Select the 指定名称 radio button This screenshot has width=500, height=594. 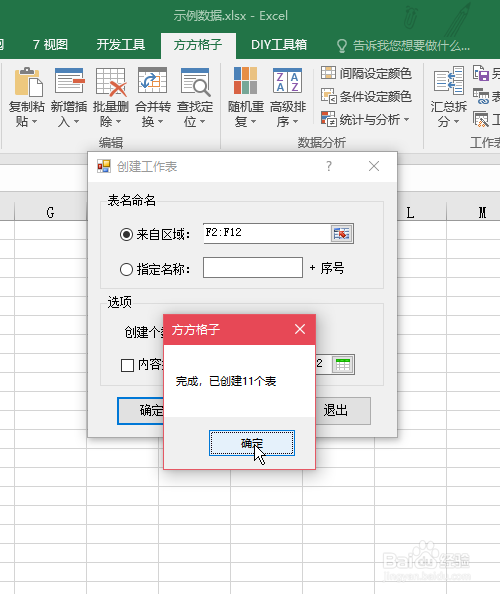pos(126,269)
